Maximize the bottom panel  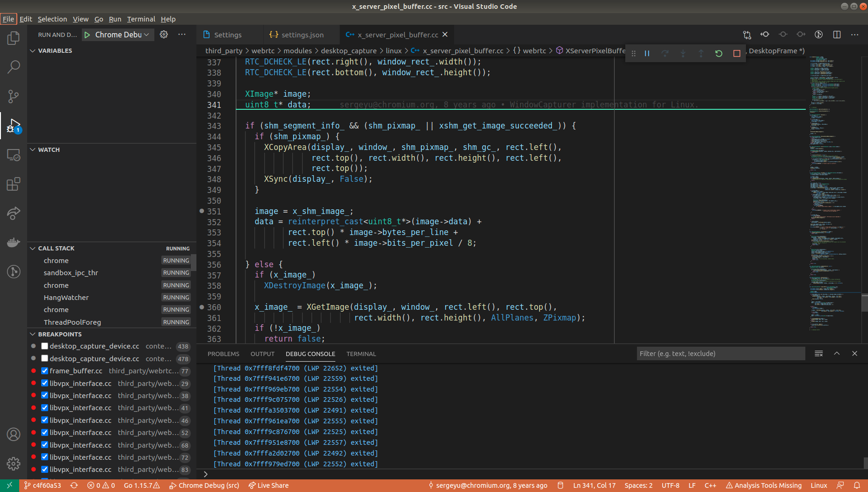click(x=837, y=354)
